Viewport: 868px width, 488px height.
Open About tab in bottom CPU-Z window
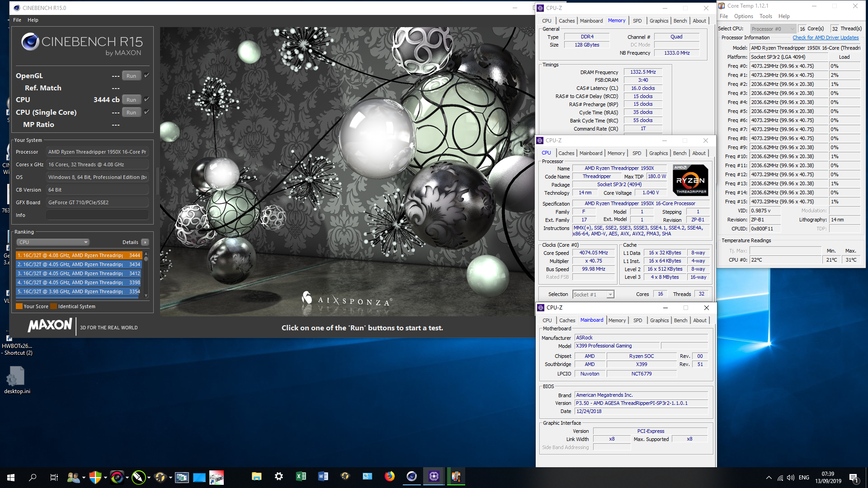pos(700,320)
